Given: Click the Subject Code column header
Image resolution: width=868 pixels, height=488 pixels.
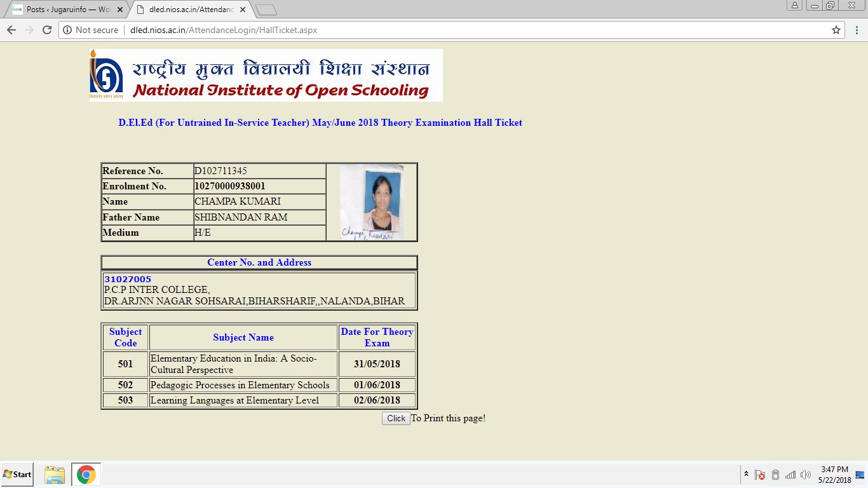Looking at the screenshot, I should [x=125, y=337].
